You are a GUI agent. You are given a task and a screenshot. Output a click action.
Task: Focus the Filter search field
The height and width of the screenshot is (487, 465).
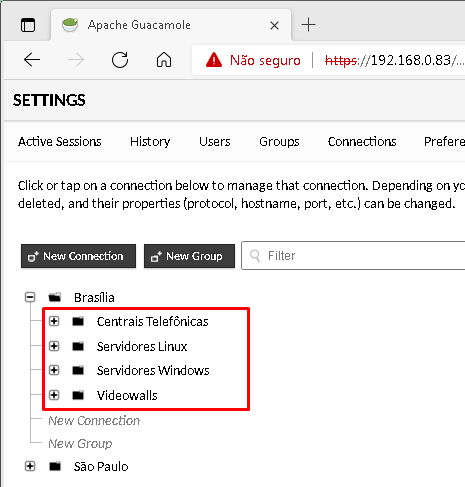pos(353,256)
